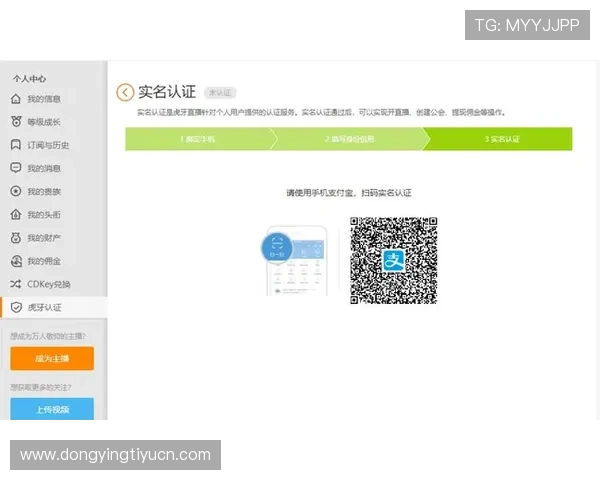
Task: Click the 我的贵族 circle icon
Action: [x=16, y=191]
